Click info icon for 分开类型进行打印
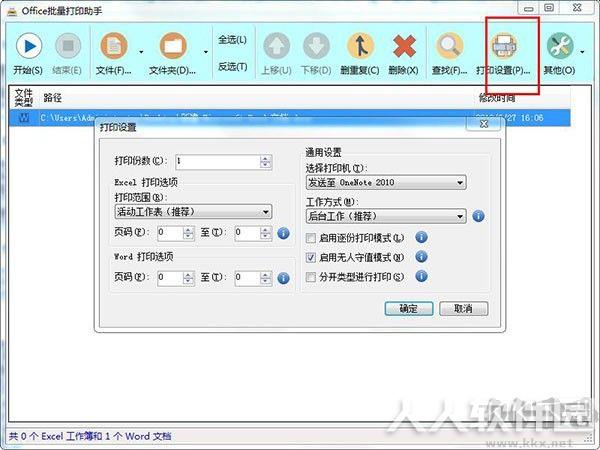The width and height of the screenshot is (600, 450). click(421, 276)
